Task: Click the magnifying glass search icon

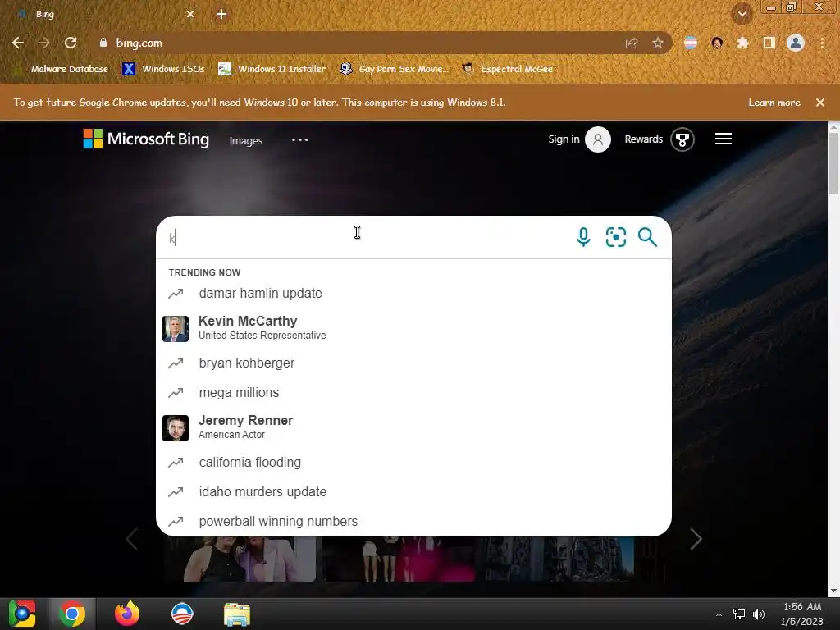Action: [x=647, y=237]
